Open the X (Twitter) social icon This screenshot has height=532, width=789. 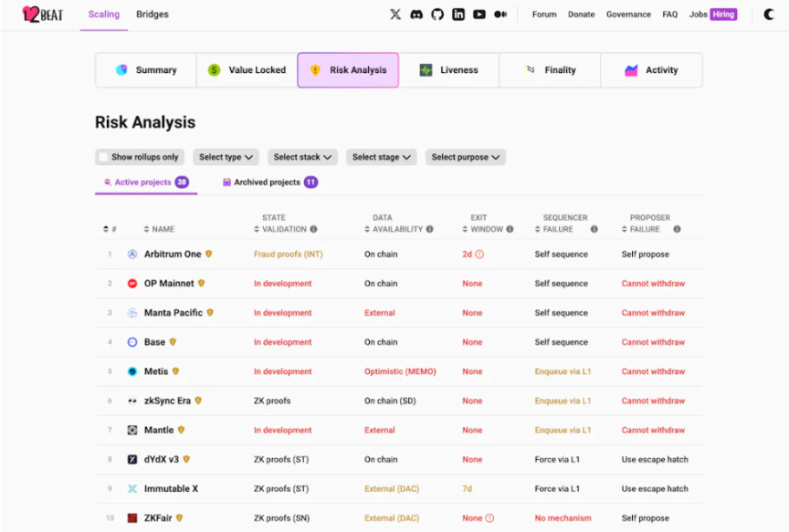[395, 14]
